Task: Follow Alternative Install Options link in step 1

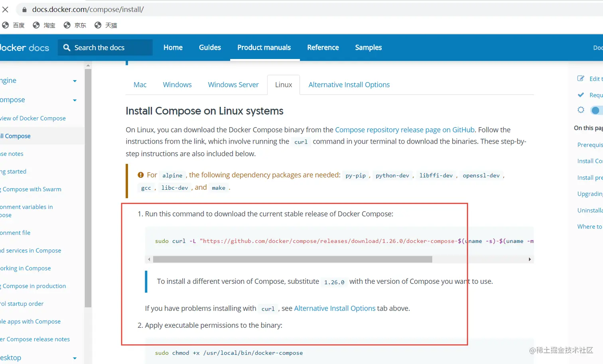Action: pyautogui.click(x=335, y=308)
